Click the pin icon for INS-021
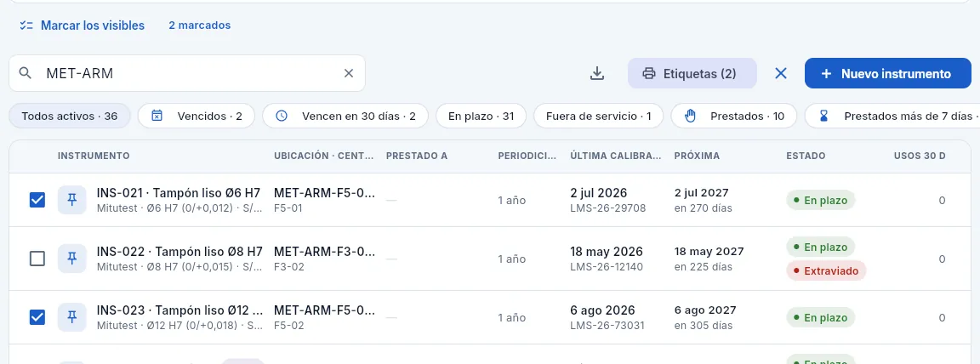 click(71, 200)
